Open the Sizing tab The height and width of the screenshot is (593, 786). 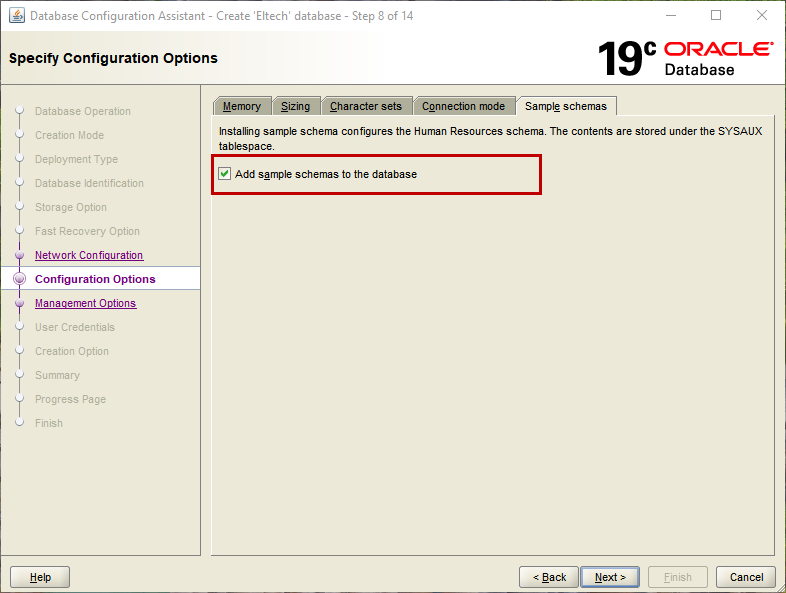tap(296, 106)
